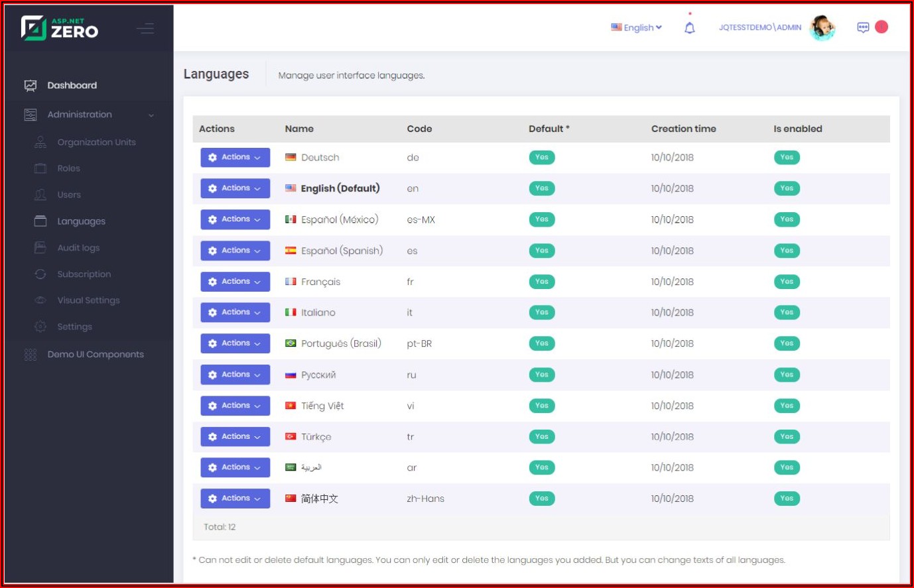Open Actions dropdown for Deutsch row
The width and height of the screenshot is (914, 588).
click(235, 158)
